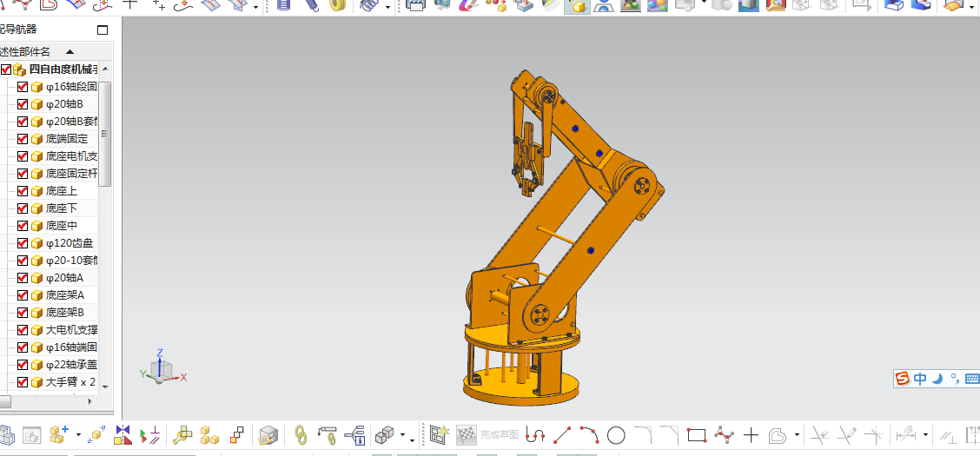Open dropdown arrow after Rapid Dimension
The height and width of the screenshot is (456, 980).
click(925, 435)
